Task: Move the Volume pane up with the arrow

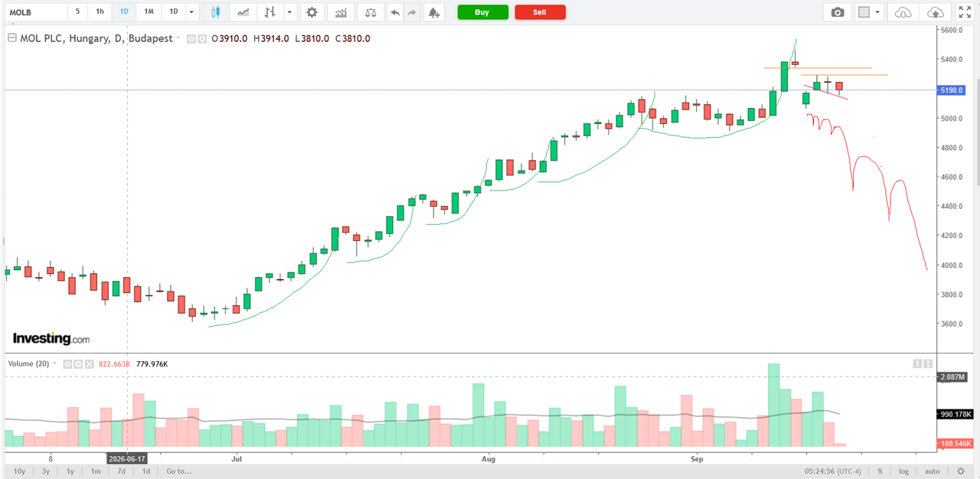Action: click(x=917, y=364)
